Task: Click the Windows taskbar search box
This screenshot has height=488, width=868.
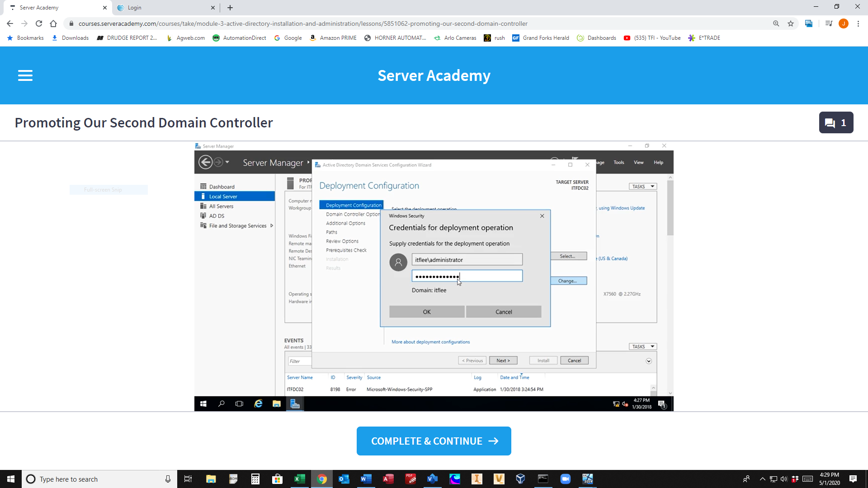Action: (x=99, y=479)
